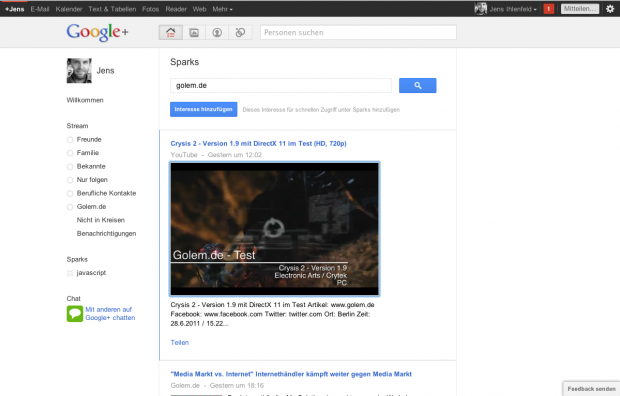Click the Mitteilen share box
Image resolution: width=620 pixels, height=396 pixels.
coord(580,9)
